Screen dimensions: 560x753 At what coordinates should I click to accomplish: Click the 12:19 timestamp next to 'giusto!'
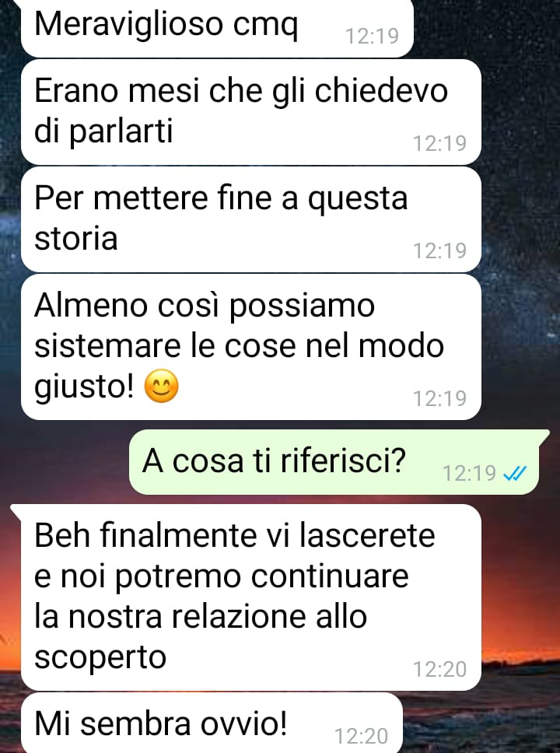point(440,398)
